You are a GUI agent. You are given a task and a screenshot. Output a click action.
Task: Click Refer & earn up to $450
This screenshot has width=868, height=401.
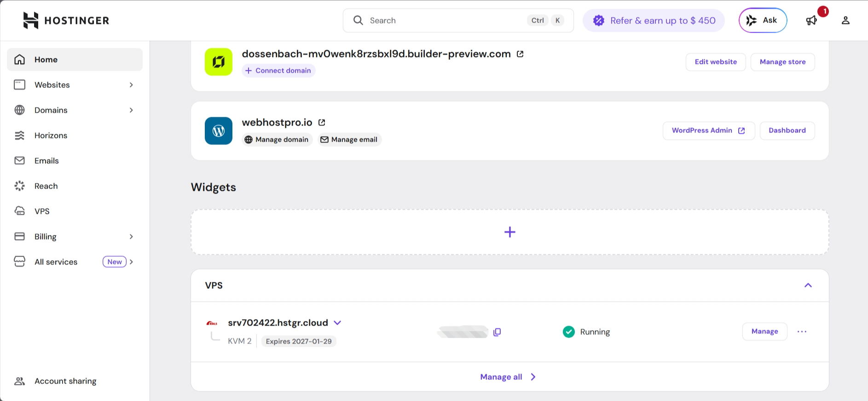654,21
